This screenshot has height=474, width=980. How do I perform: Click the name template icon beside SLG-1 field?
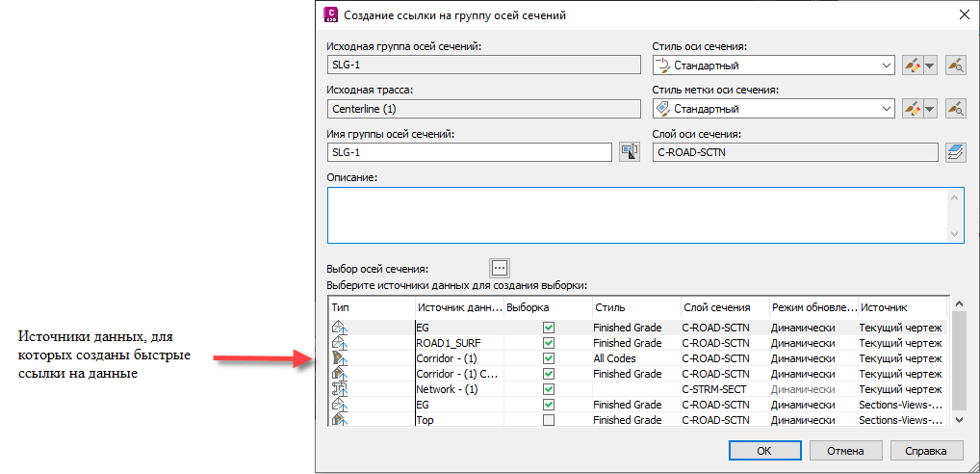point(630,152)
